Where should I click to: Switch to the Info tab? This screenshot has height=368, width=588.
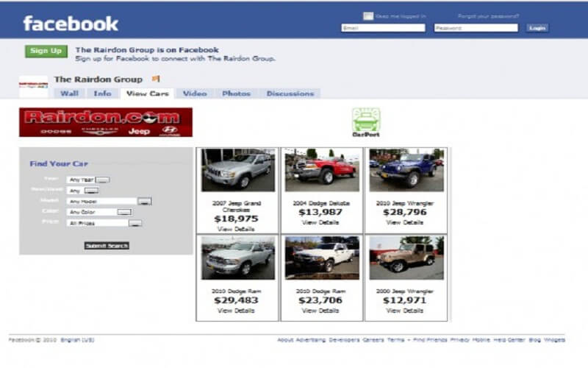click(102, 93)
